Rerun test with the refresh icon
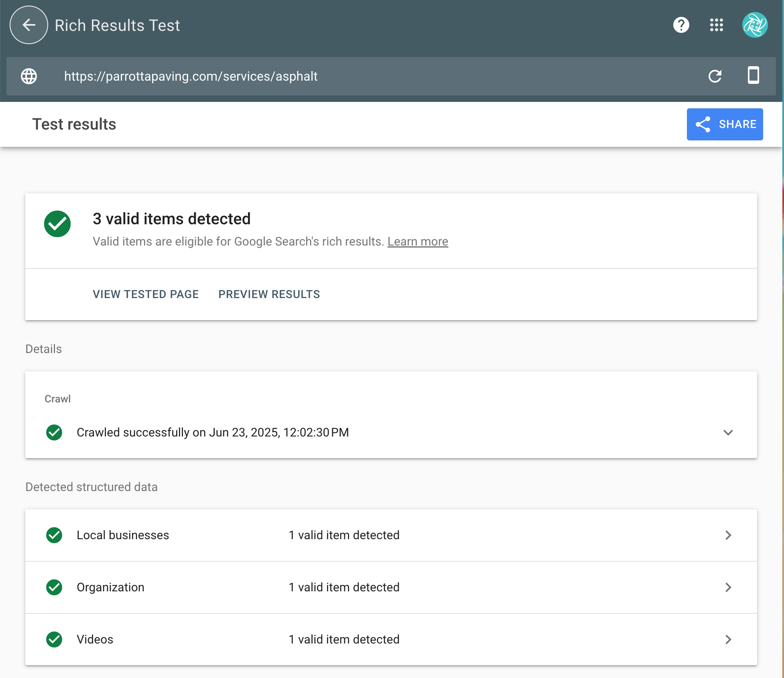The image size is (784, 678). (715, 76)
